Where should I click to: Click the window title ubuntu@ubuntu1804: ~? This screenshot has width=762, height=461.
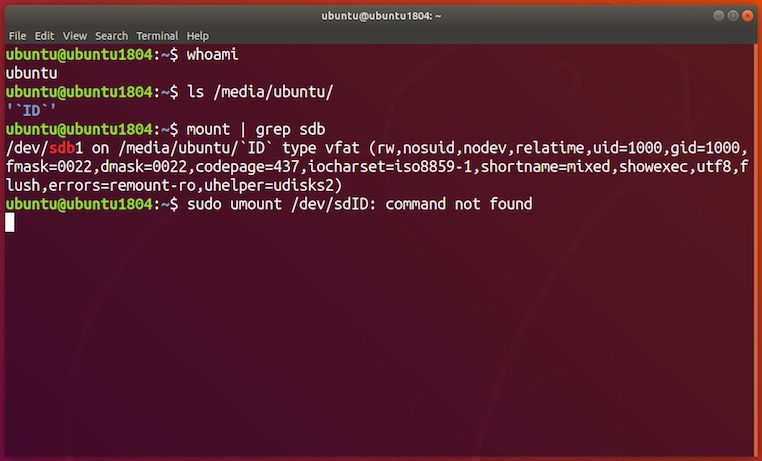click(x=381, y=16)
